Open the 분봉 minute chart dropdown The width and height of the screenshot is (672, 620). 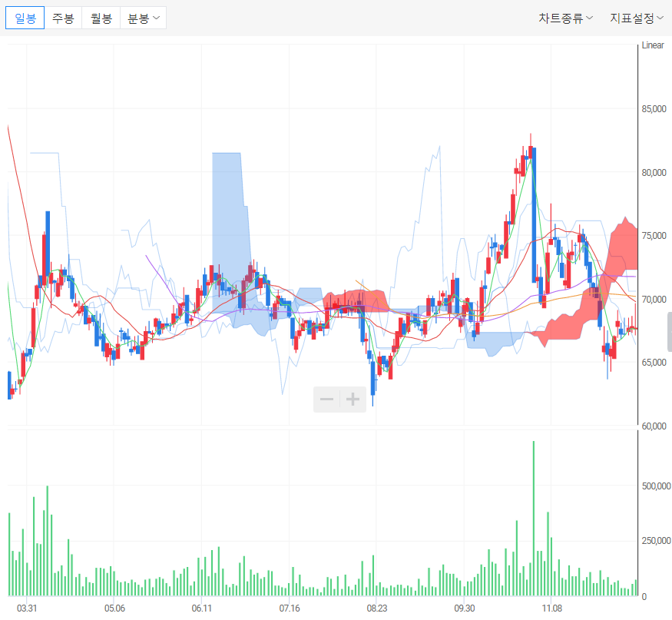click(143, 18)
